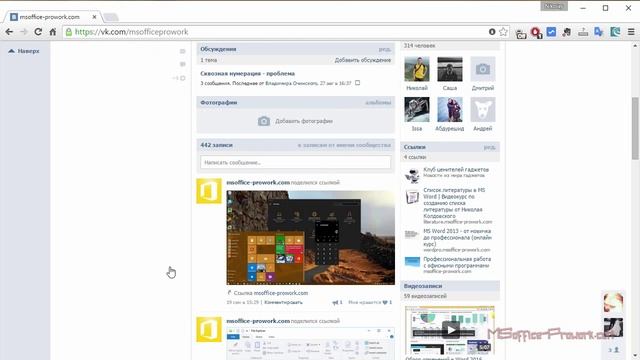Screen dimensions: 640x360
Task: Click the red Opera-style extension icon
Action: [x=536, y=32]
